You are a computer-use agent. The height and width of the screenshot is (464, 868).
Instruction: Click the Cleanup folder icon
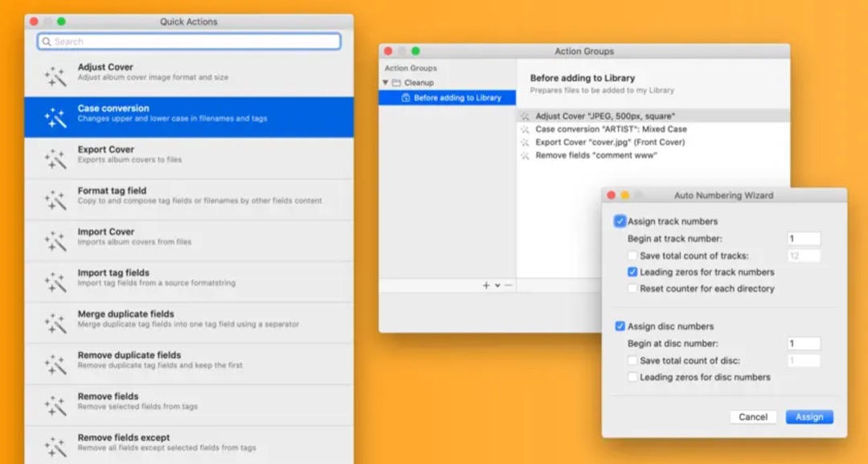pos(396,83)
